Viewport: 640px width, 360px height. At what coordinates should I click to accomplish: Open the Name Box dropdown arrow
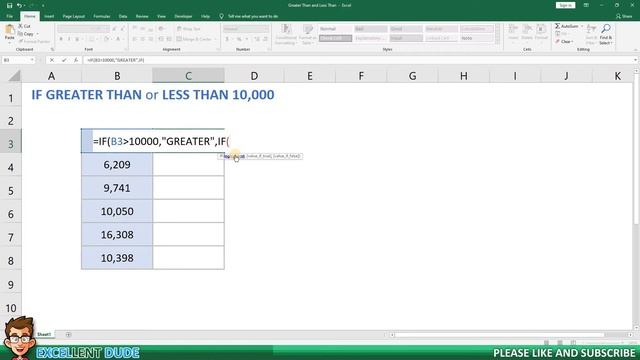click(32, 60)
